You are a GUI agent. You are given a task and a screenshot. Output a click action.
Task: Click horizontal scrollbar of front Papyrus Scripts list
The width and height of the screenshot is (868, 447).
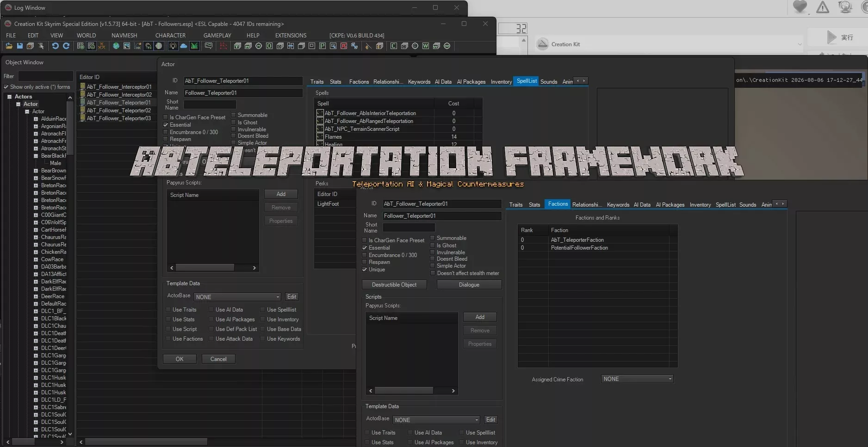click(412, 391)
